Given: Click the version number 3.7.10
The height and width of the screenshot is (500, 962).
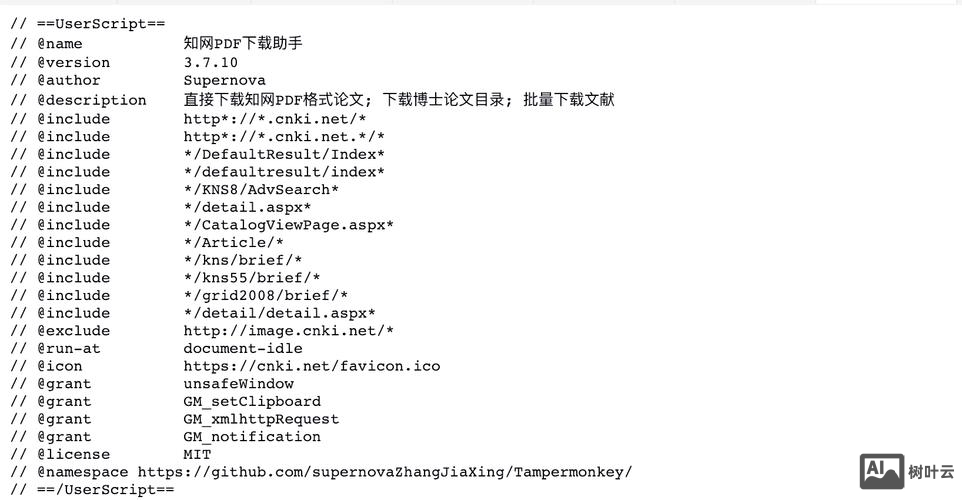Looking at the screenshot, I should coord(210,63).
